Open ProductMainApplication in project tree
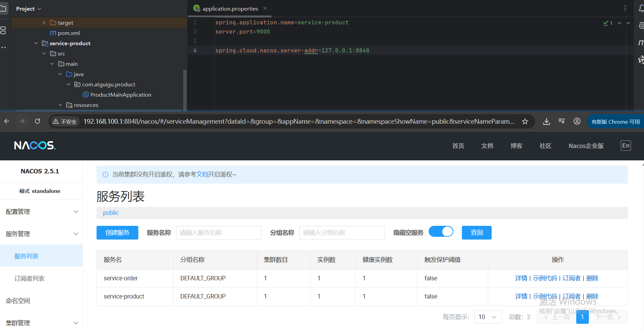This screenshot has height=330, width=644. tap(121, 95)
